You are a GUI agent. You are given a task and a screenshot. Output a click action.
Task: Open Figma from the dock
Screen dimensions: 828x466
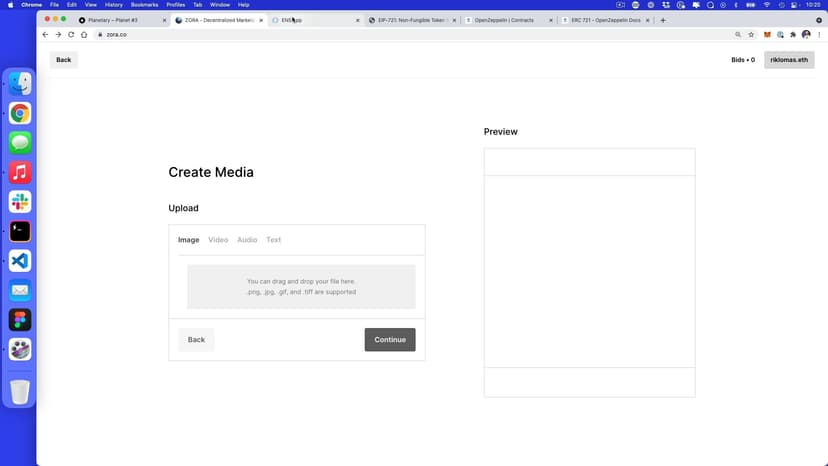[20, 320]
